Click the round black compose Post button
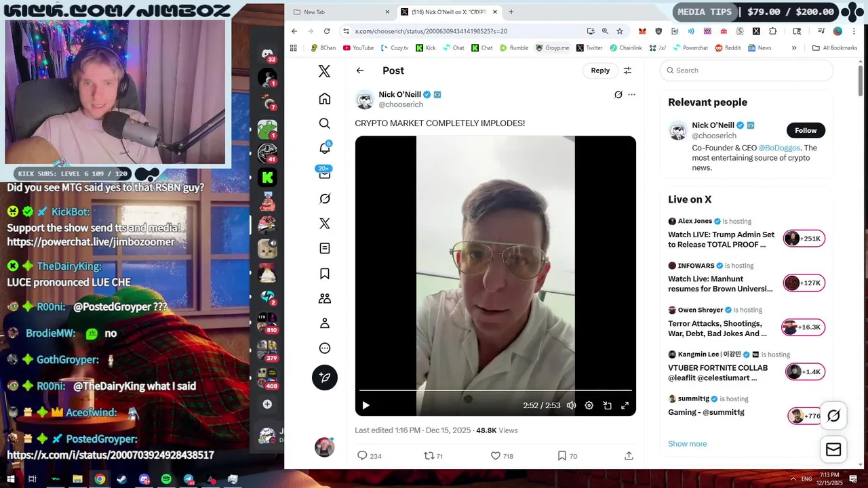Image resolution: width=868 pixels, height=488 pixels. [x=325, y=378]
